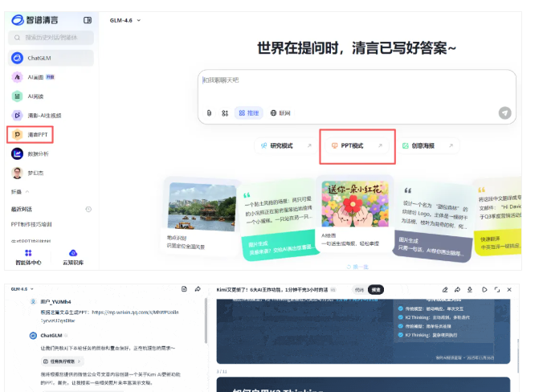547x392 pixels.
Task: Open 云知识库 at sidebar bottom
Action: point(72,257)
